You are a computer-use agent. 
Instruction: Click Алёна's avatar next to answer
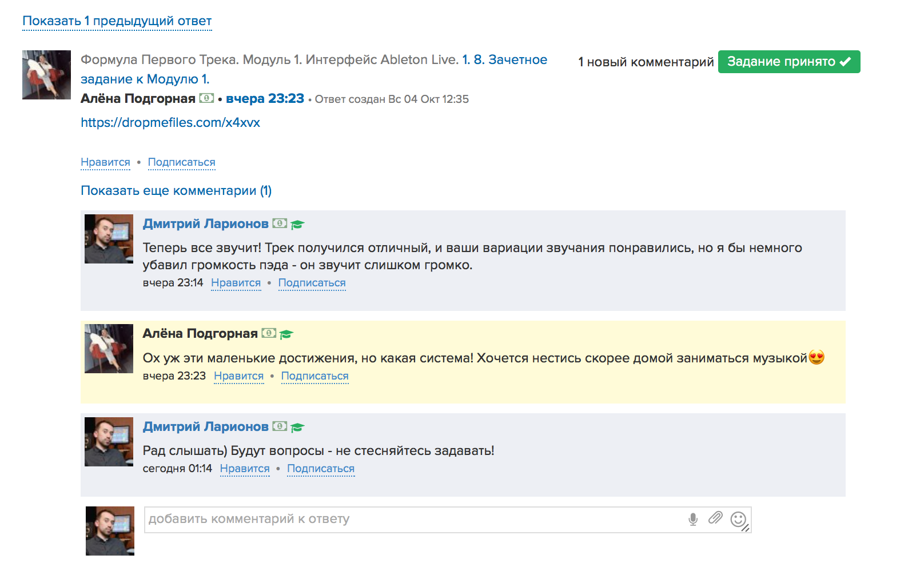pyautogui.click(x=46, y=75)
